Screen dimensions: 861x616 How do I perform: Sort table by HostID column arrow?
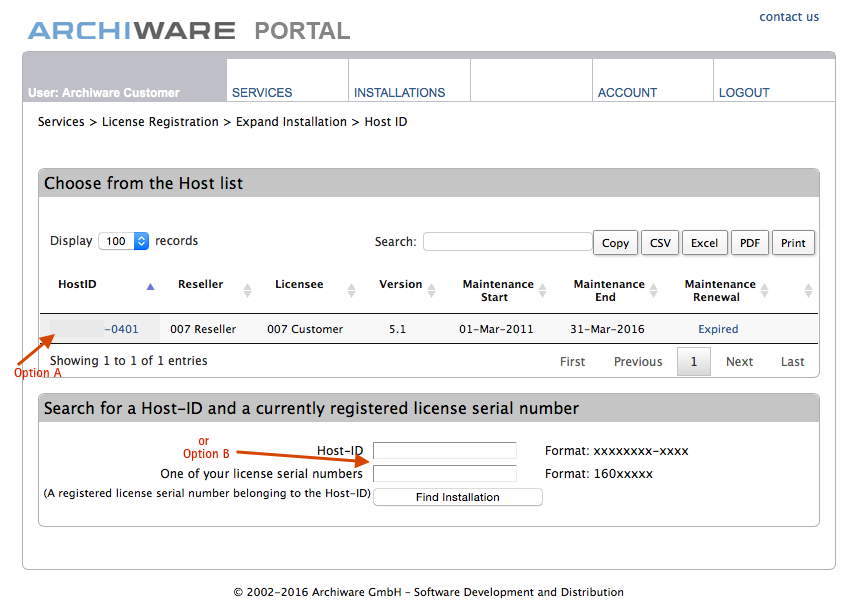pos(150,286)
